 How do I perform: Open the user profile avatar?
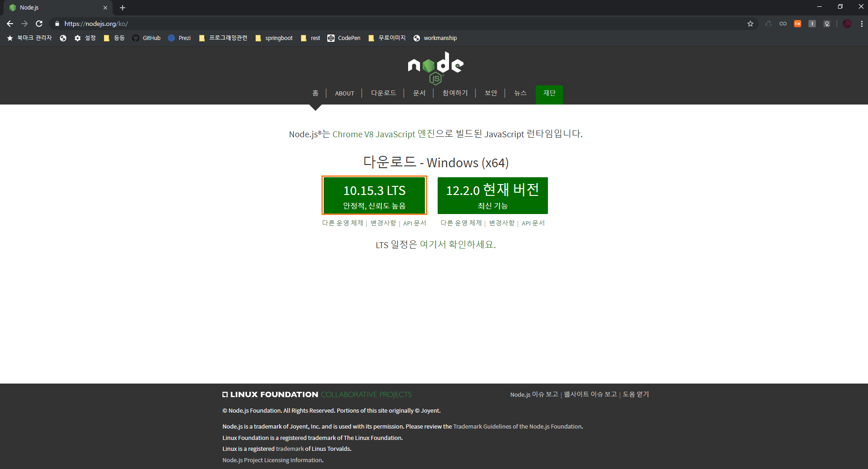847,24
